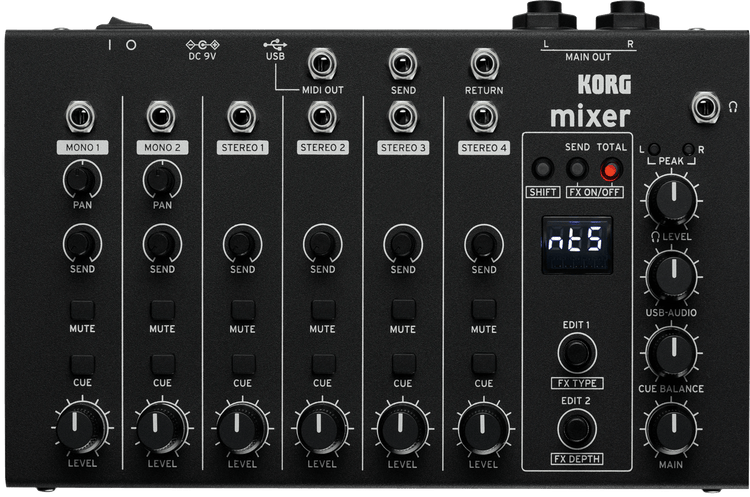Screen dimensions: 750x497
Task: Click the MAIN OUT right jack
Action: click(627, 14)
